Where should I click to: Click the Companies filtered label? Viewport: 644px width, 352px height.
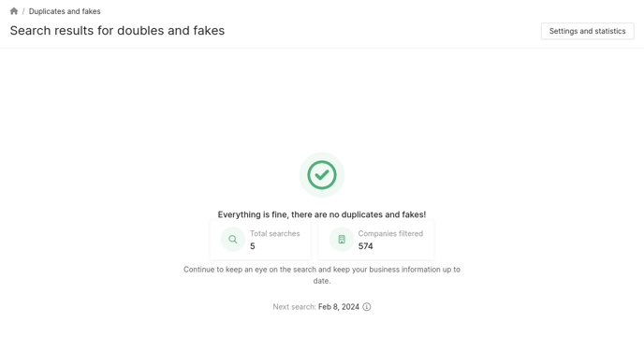click(390, 233)
